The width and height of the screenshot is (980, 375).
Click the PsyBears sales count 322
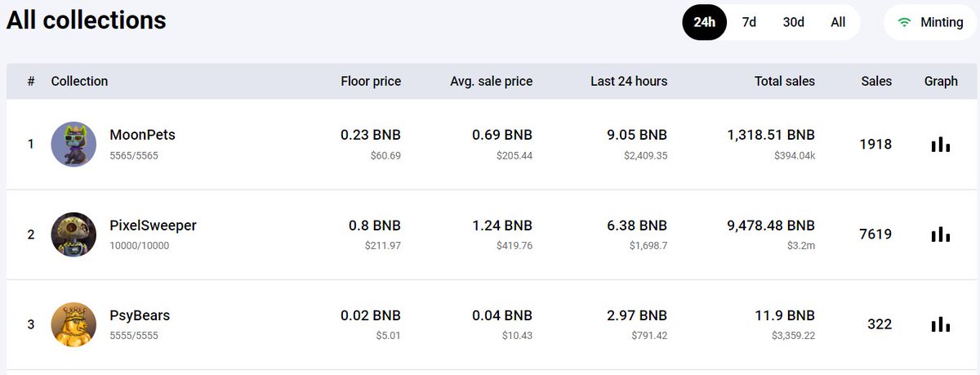(880, 324)
